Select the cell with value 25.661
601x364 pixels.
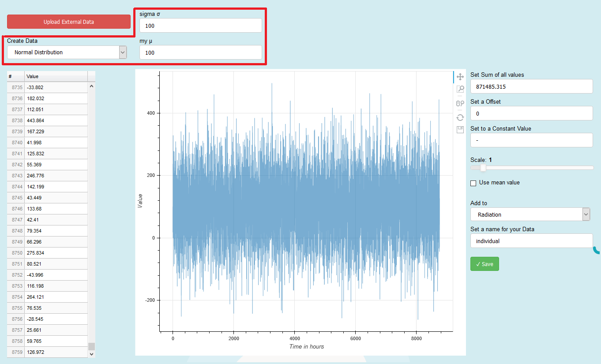[x=56, y=330]
